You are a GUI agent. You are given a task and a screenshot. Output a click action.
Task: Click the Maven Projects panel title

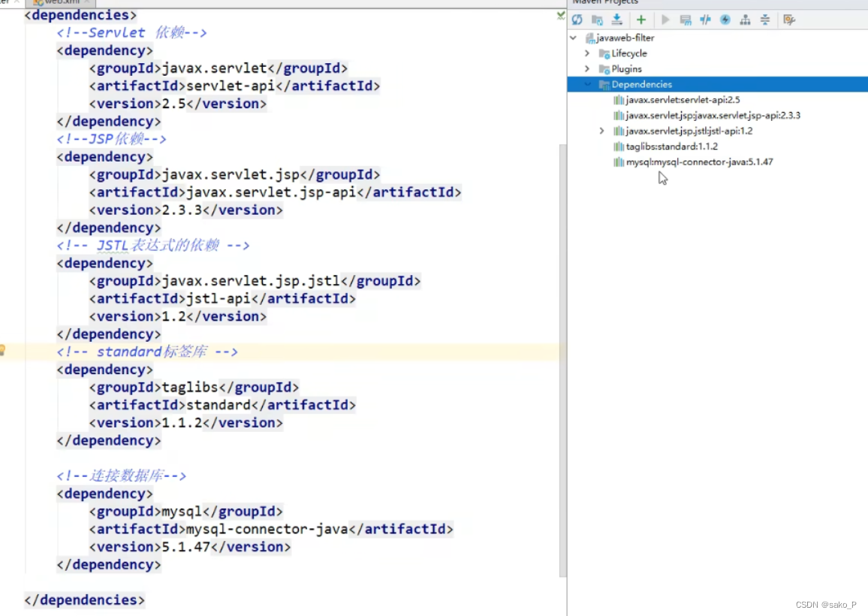(605, 3)
